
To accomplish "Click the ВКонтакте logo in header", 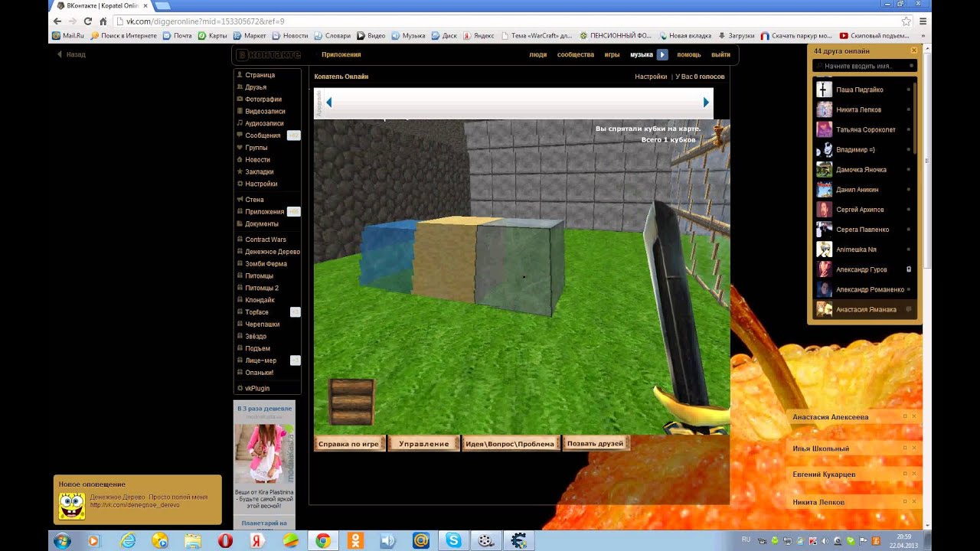I will [268, 54].
